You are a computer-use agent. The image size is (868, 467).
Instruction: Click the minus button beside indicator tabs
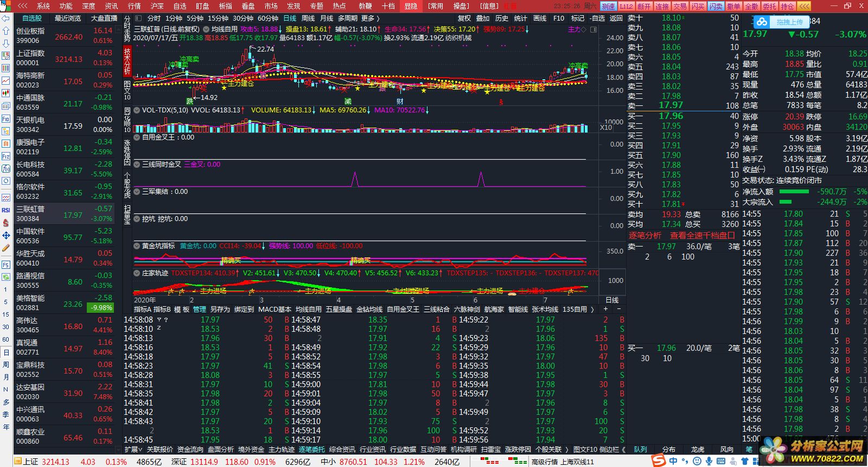(619, 309)
